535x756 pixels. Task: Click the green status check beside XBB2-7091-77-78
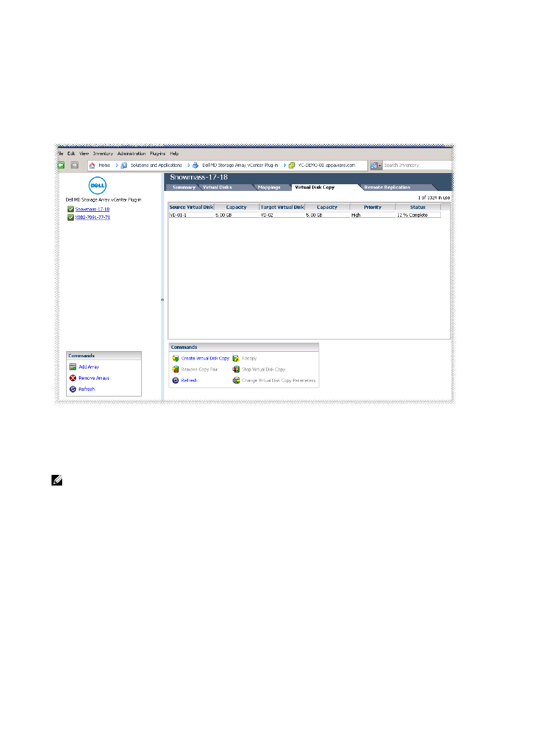pos(71,217)
